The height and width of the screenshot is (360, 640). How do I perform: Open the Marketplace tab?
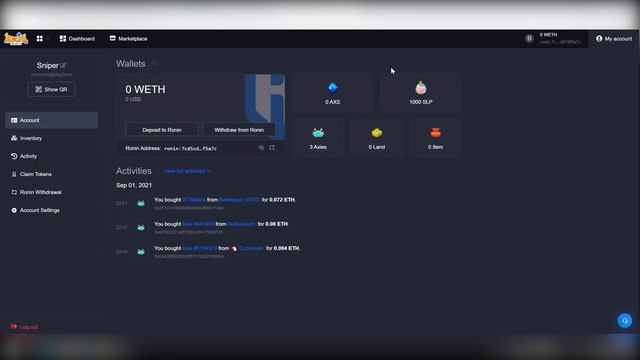point(129,39)
